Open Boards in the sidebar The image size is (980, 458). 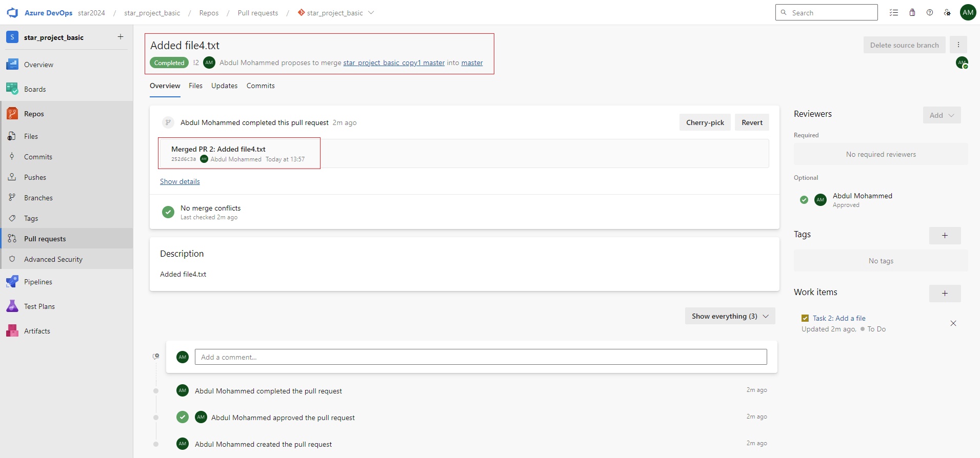[67, 89]
